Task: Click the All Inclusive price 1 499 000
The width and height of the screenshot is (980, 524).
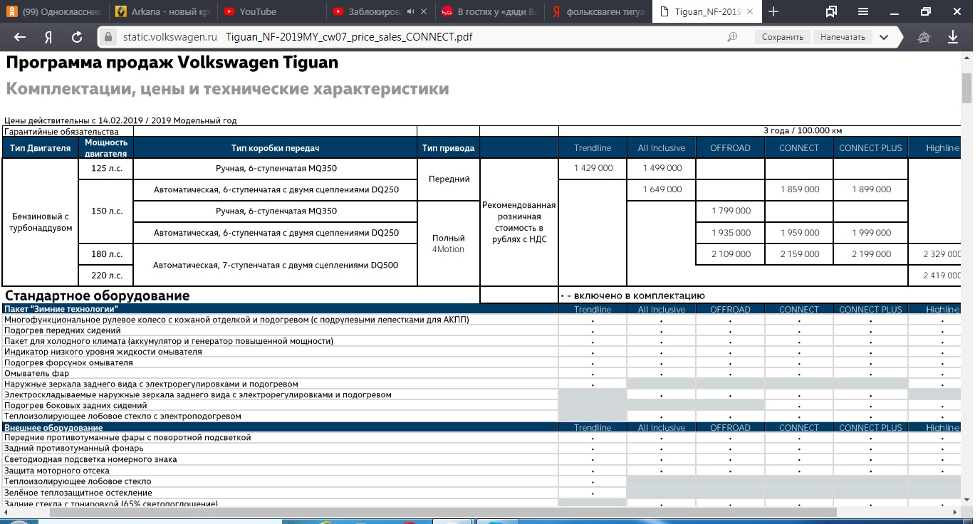Action: click(x=661, y=168)
